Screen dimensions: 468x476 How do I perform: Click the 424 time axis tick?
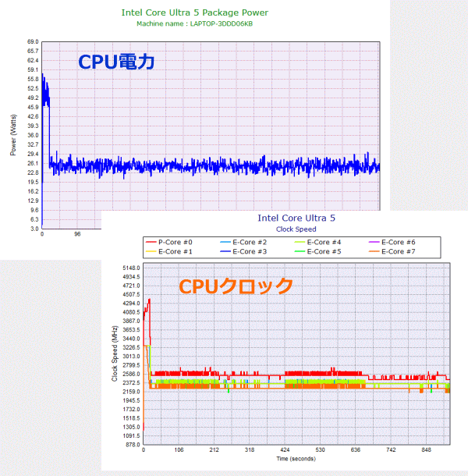coord(285,449)
